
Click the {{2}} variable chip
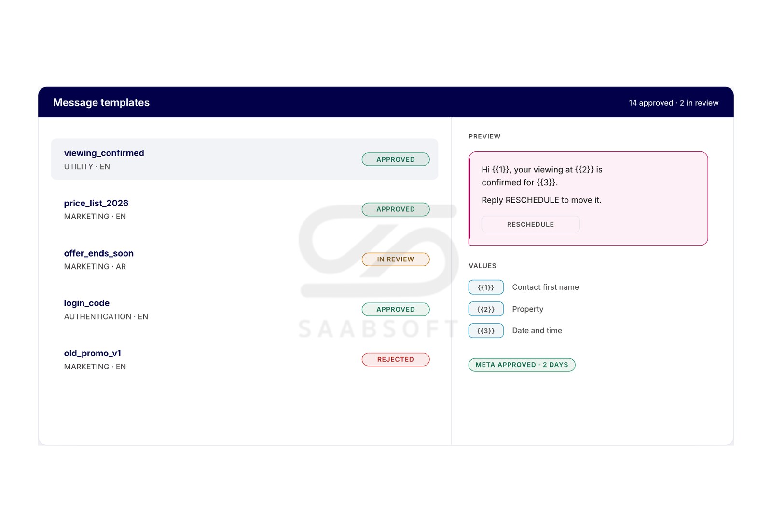tap(486, 309)
